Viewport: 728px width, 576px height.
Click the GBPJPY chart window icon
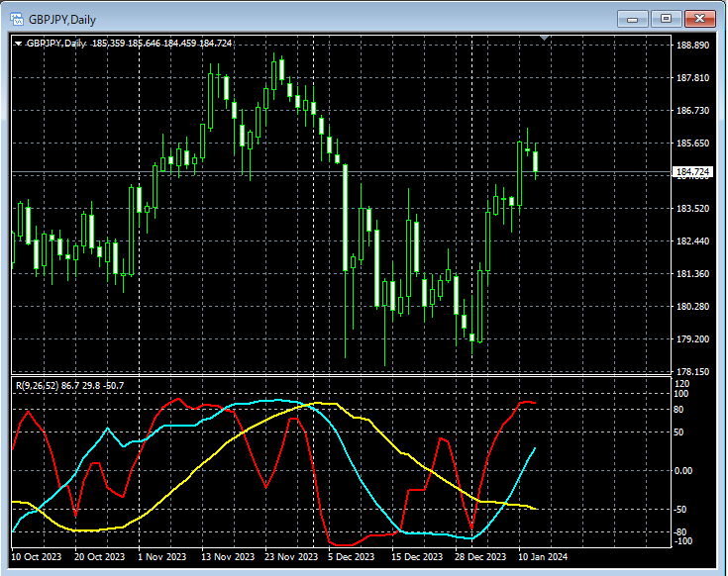(x=17, y=19)
